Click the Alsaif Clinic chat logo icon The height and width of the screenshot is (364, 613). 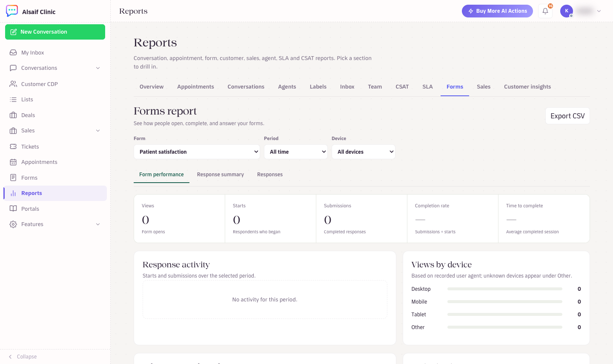(x=12, y=11)
